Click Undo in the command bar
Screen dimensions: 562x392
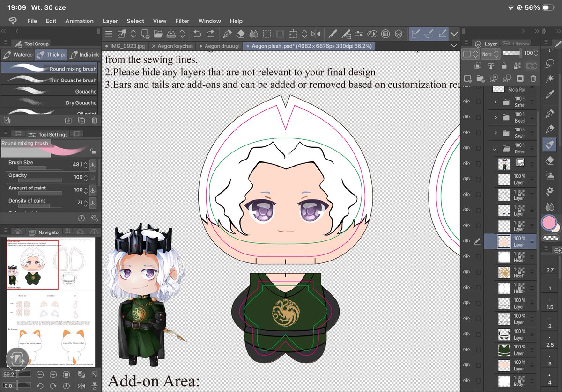click(197, 34)
